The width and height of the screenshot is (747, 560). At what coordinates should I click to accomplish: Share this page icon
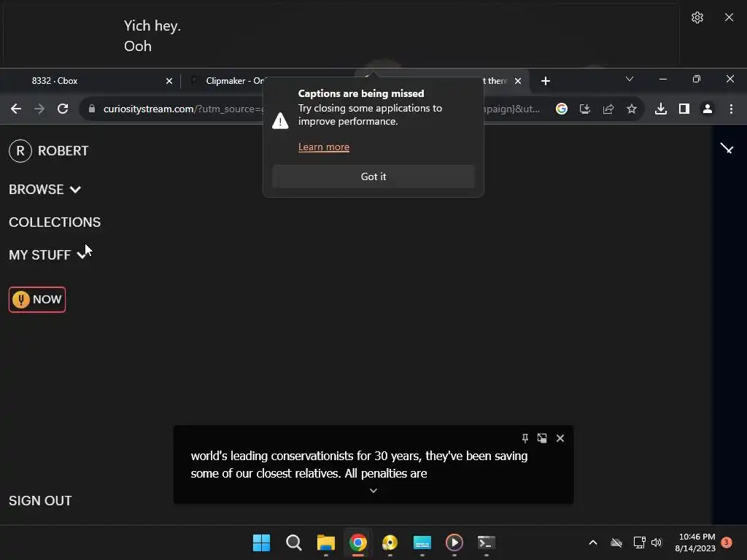(608, 109)
